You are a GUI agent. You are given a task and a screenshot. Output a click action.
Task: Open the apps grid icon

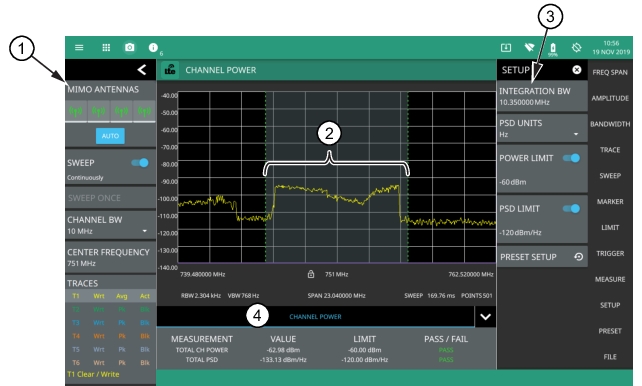(x=106, y=47)
